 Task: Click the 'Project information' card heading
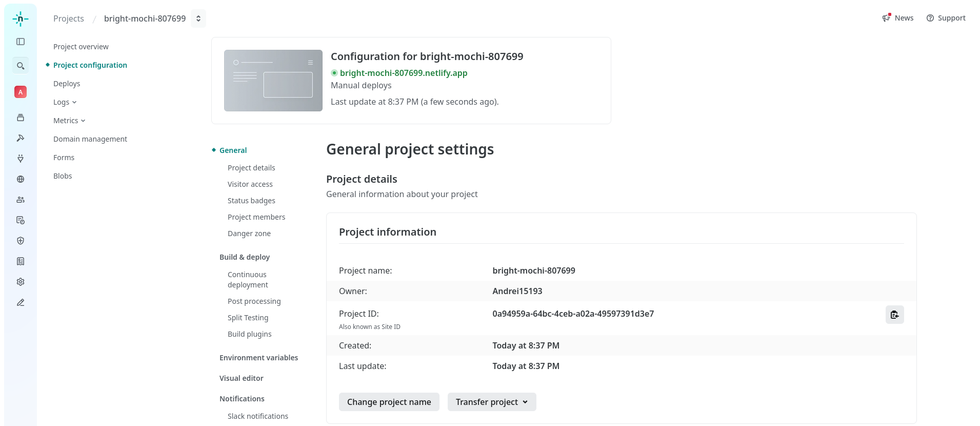[388, 232]
